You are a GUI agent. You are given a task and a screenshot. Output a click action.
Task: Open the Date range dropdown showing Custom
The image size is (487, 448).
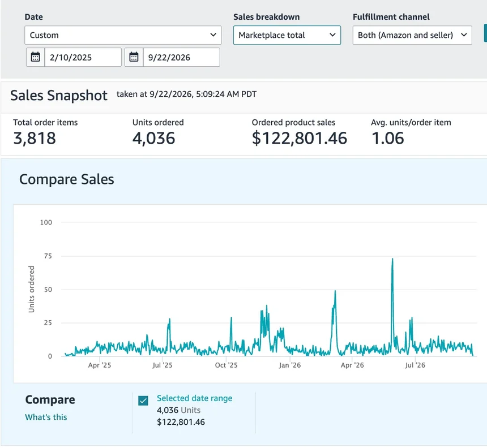(x=123, y=35)
